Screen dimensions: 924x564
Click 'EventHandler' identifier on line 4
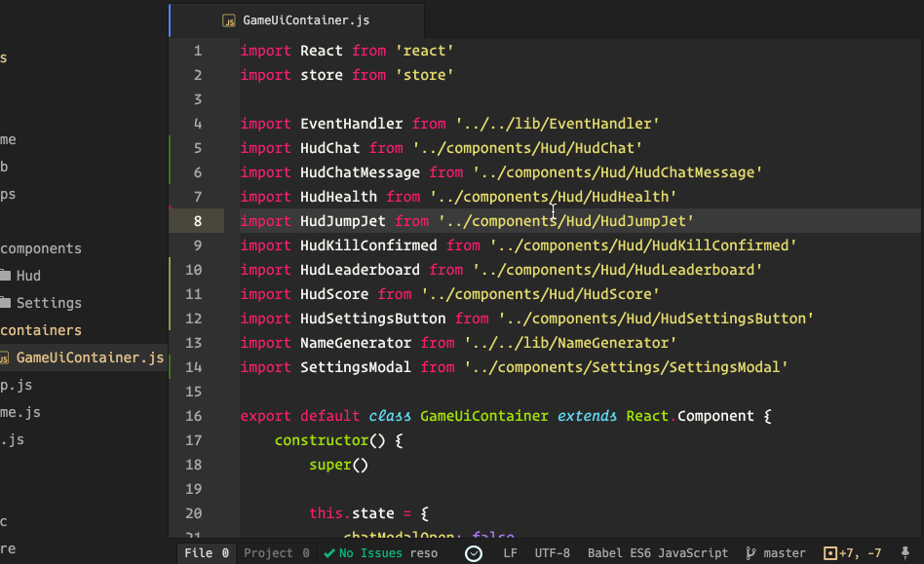click(351, 124)
